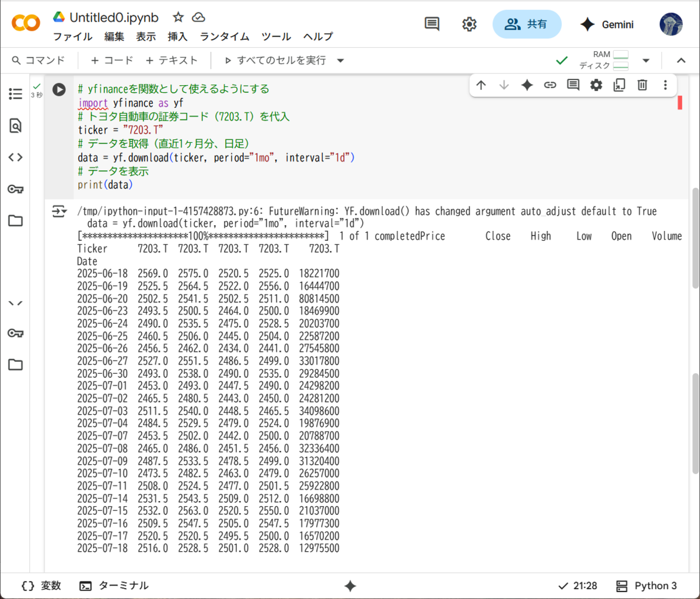This screenshot has width=700, height=599.
Task: Select the 2025-07-18 output row
Action: (208, 548)
